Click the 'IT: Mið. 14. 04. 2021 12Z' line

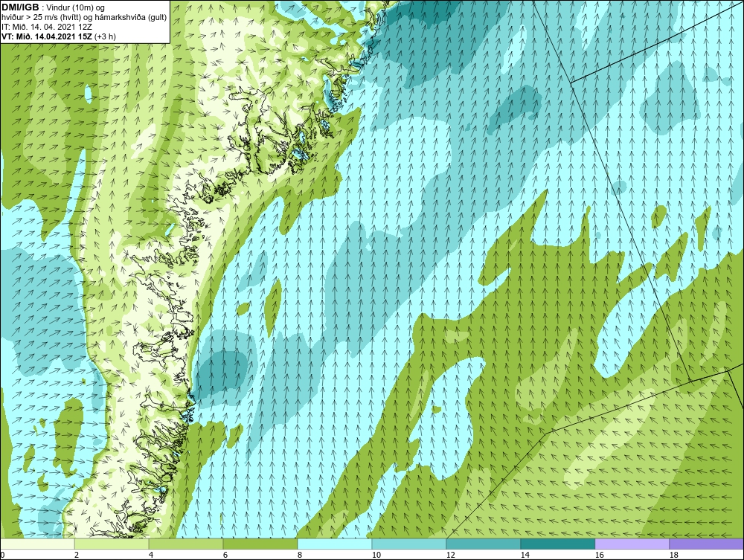46,27
